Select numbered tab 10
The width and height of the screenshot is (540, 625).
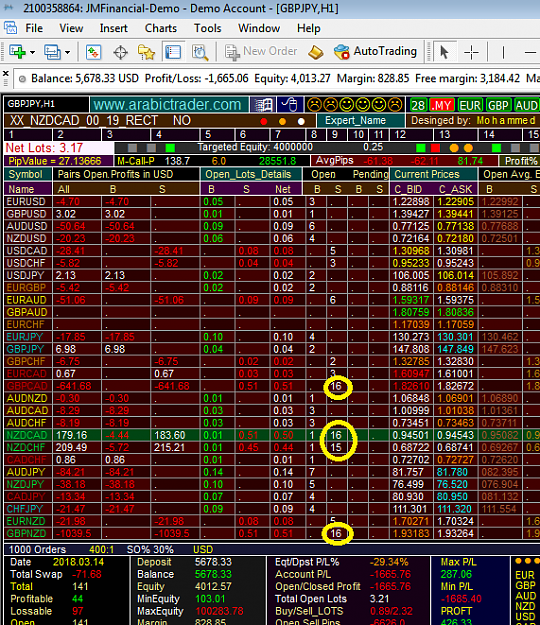tap(359, 134)
